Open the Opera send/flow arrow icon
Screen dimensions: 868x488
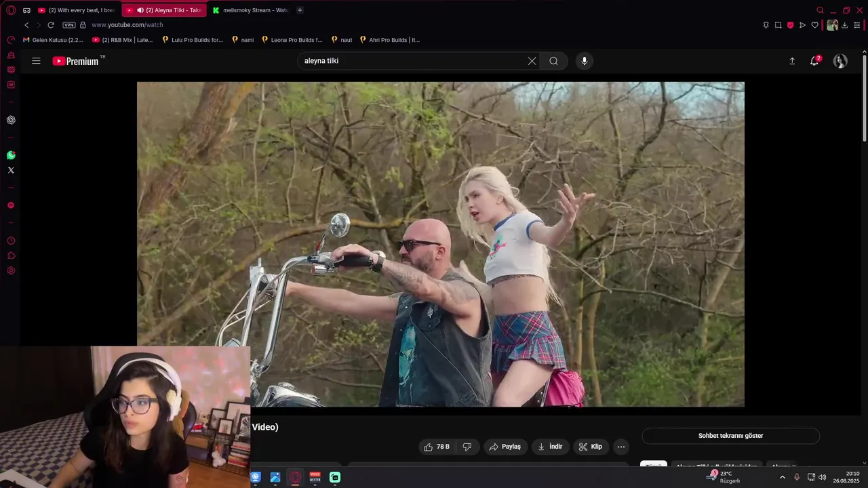point(802,25)
